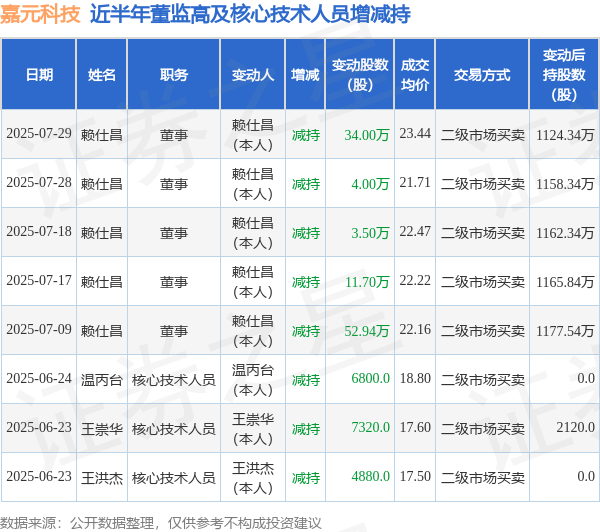Image resolution: width=600 pixels, height=532 pixels.
Task: Click the 变动股数(股) column header
Action: click(x=360, y=74)
